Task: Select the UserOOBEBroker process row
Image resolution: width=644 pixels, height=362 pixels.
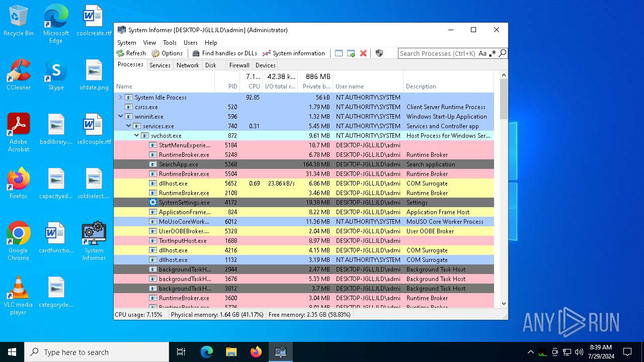Action: pyautogui.click(x=304, y=231)
